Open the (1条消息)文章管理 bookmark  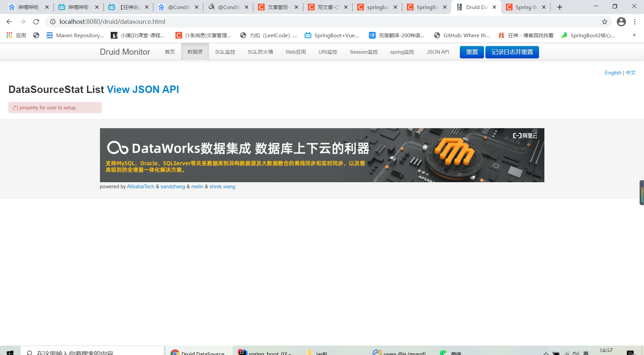point(204,35)
